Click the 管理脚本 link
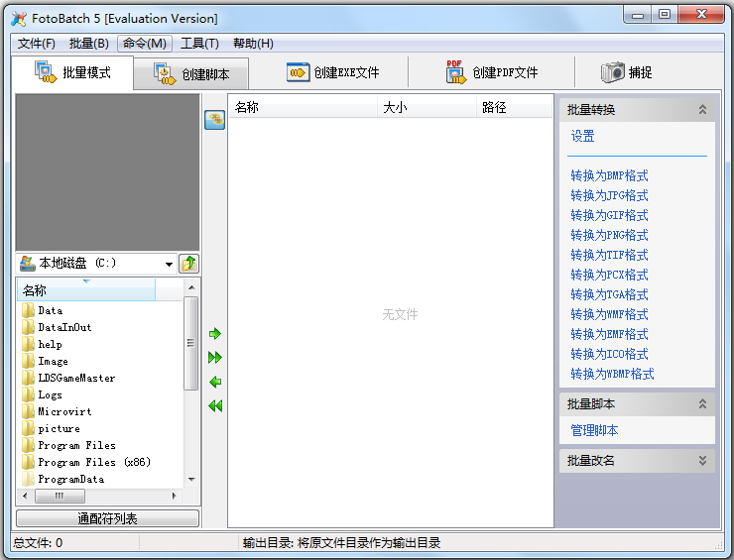This screenshot has height=560, width=734. point(594,430)
